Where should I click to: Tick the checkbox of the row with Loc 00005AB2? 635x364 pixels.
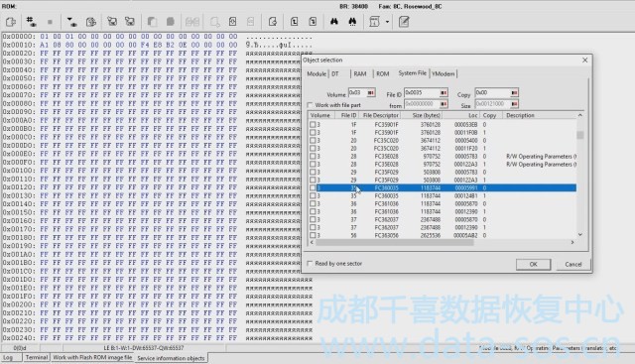click(313, 235)
